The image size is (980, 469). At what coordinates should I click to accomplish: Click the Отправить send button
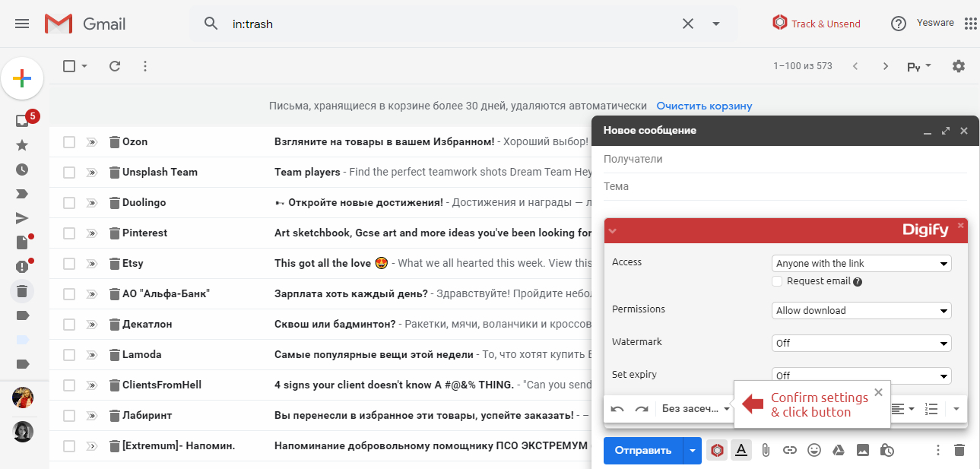(x=643, y=450)
